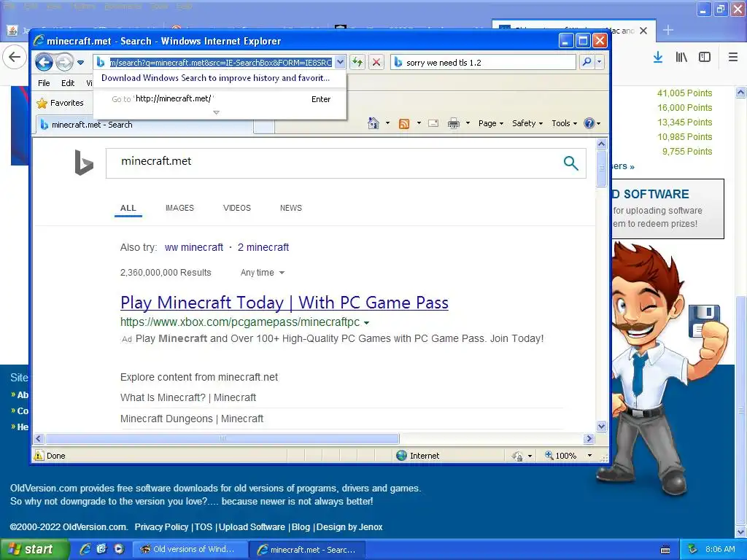Click the Read Mail envelope icon
The height and width of the screenshot is (560, 747).
click(433, 123)
